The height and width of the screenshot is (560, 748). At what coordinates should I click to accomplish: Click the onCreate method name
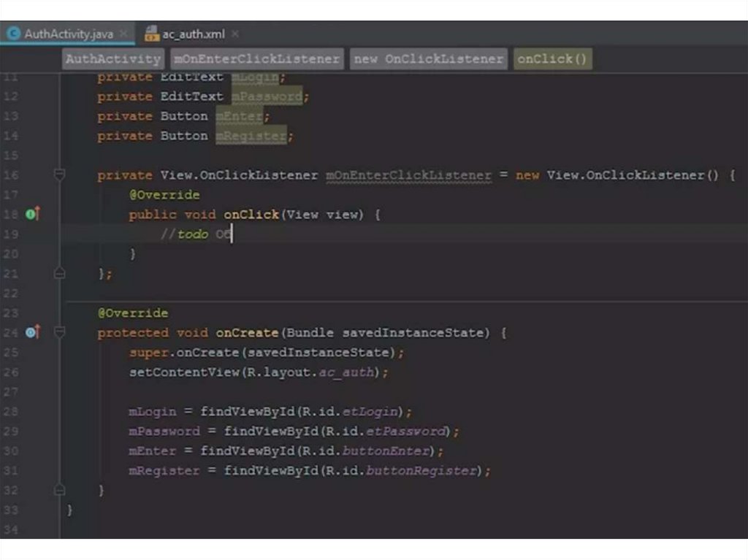247,332
